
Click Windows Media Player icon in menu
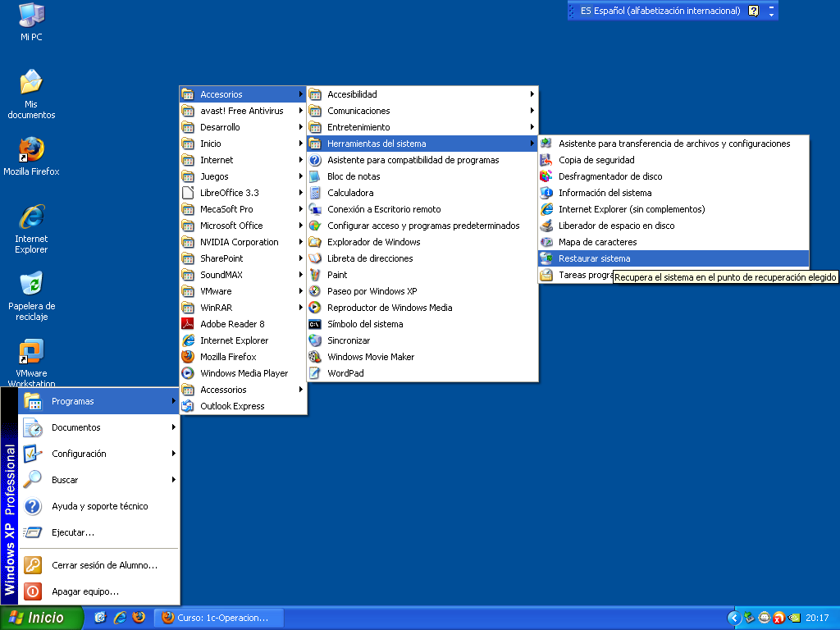click(188, 373)
